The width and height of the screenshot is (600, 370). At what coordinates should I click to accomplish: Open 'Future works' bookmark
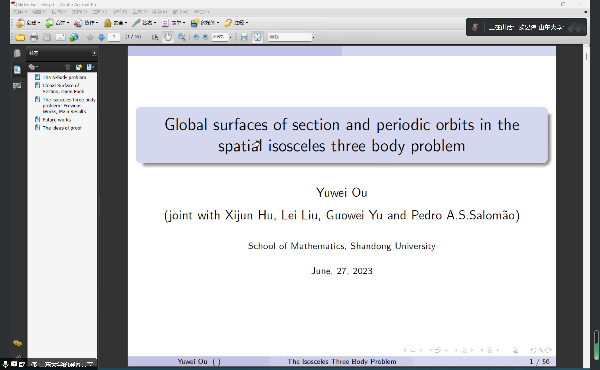point(57,120)
